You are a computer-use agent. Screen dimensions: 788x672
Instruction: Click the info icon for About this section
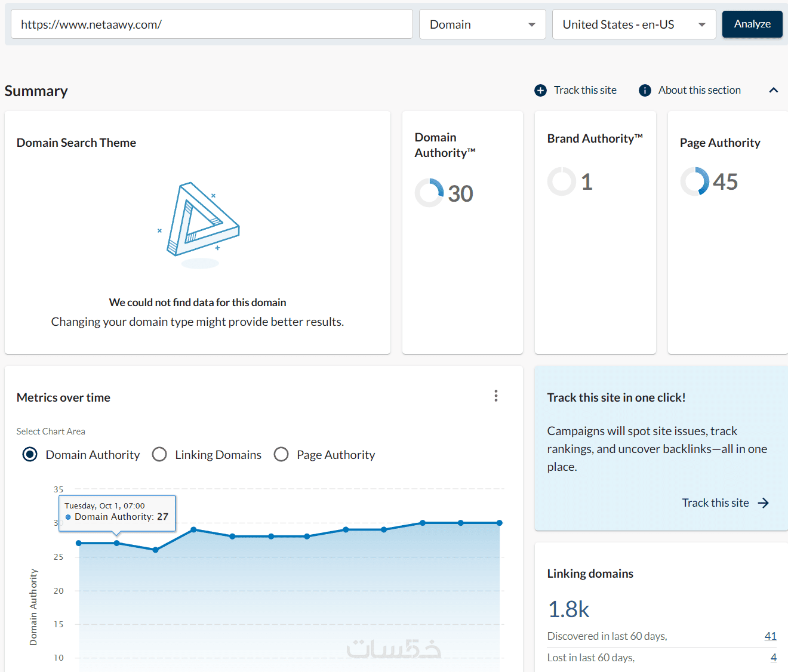pyautogui.click(x=645, y=90)
